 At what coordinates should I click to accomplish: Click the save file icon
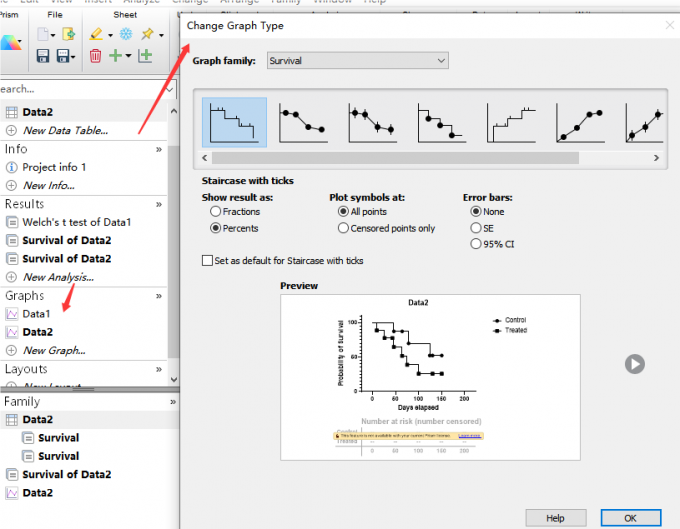click(x=42, y=56)
